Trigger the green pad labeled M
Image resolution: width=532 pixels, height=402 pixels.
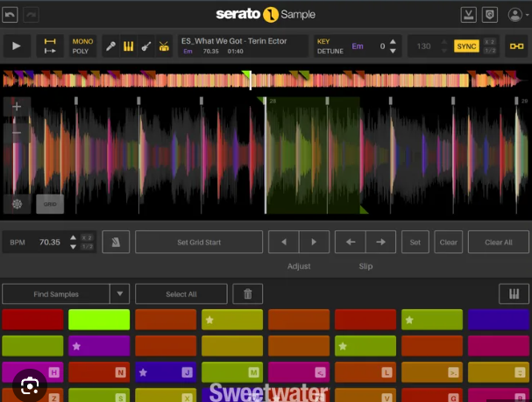pyautogui.click(x=232, y=372)
